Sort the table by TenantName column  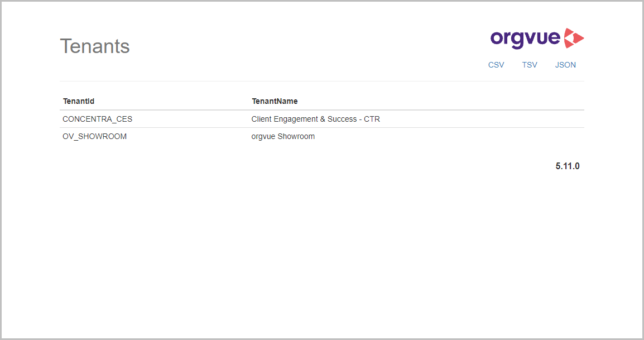pyautogui.click(x=275, y=101)
